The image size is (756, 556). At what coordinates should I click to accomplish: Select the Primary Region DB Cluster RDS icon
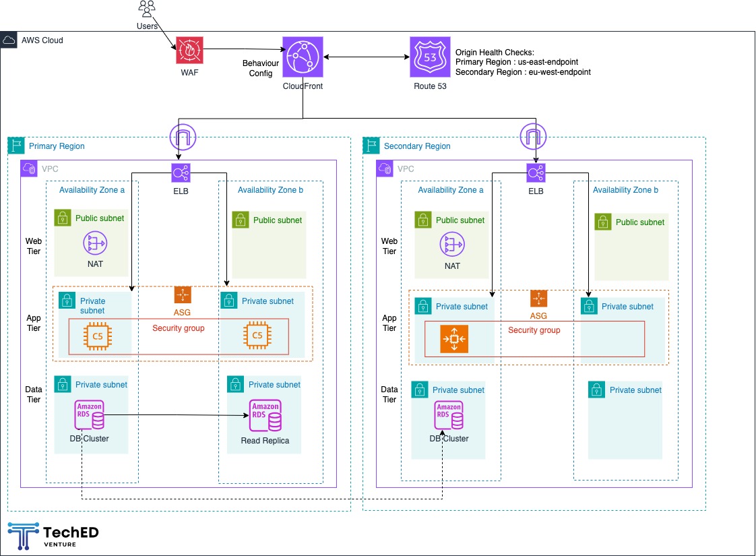(89, 414)
